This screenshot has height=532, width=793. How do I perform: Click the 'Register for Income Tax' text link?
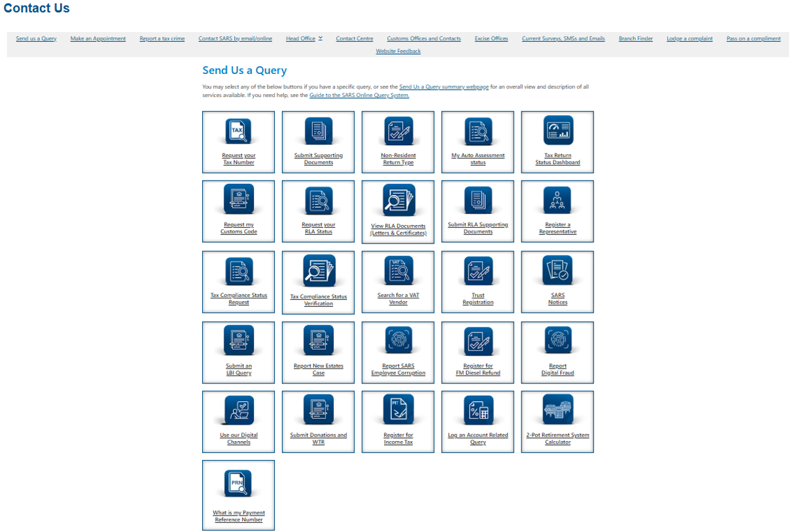coord(398,438)
